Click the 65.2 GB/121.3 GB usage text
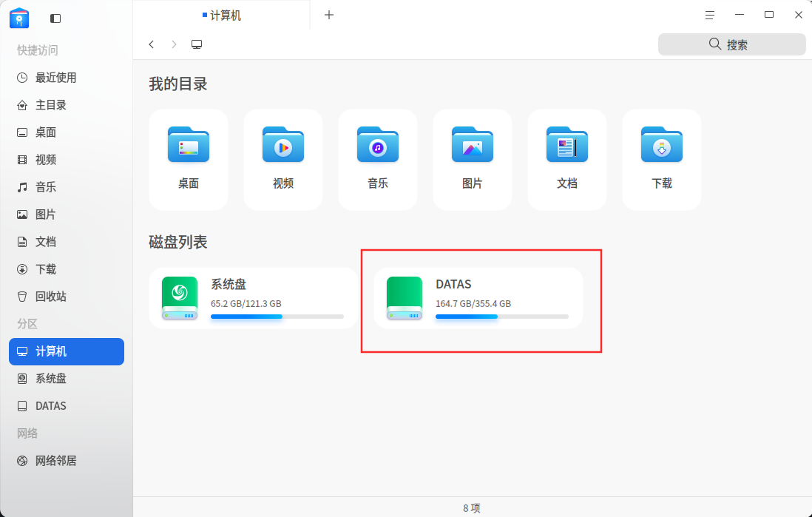This screenshot has width=812, height=517. click(246, 303)
